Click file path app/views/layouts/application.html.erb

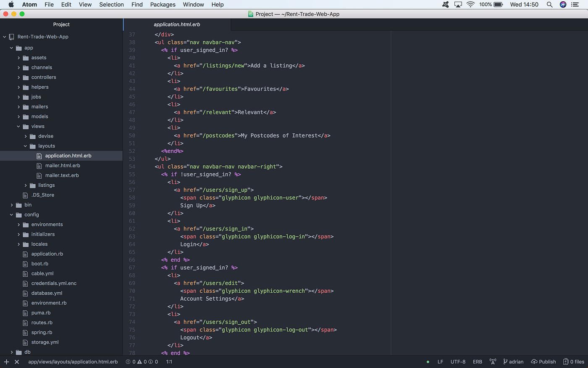pos(73,362)
